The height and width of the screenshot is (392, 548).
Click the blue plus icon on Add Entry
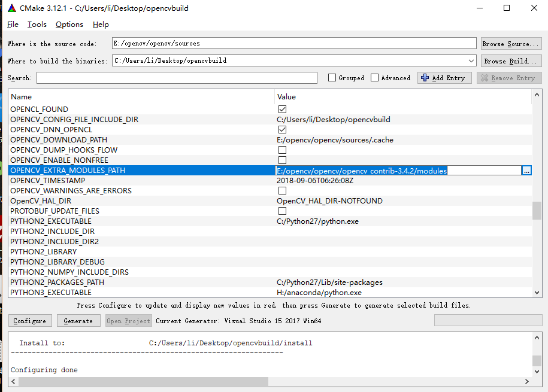click(x=425, y=78)
